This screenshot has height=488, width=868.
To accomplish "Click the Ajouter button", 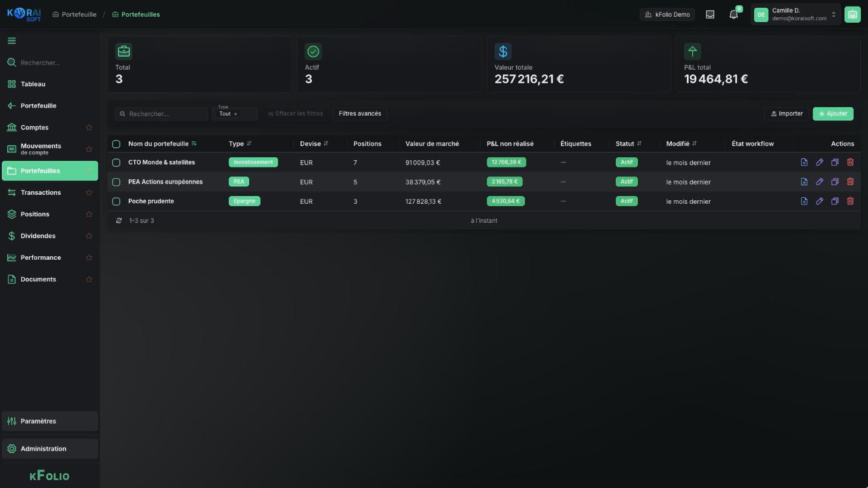I will pos(833,114).
